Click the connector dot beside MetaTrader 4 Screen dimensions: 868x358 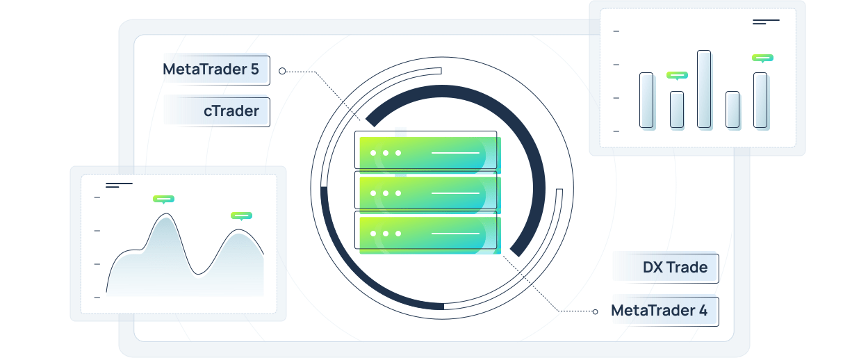pyautogui.click(x=595, y=311)
